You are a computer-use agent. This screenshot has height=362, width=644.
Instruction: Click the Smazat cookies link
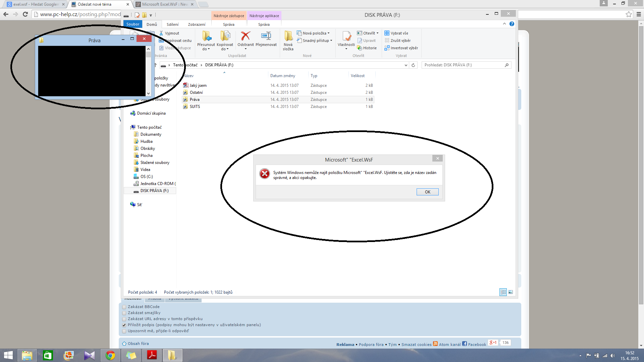[416, 345]
